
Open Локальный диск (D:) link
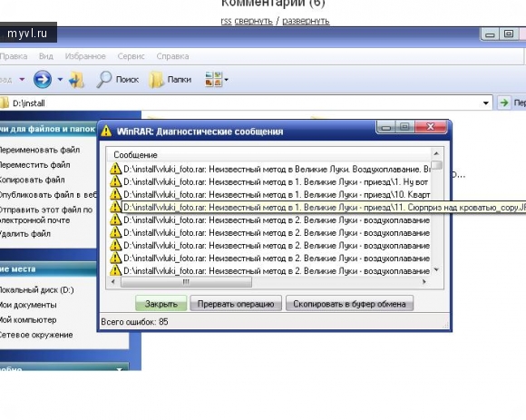(36, 290)
